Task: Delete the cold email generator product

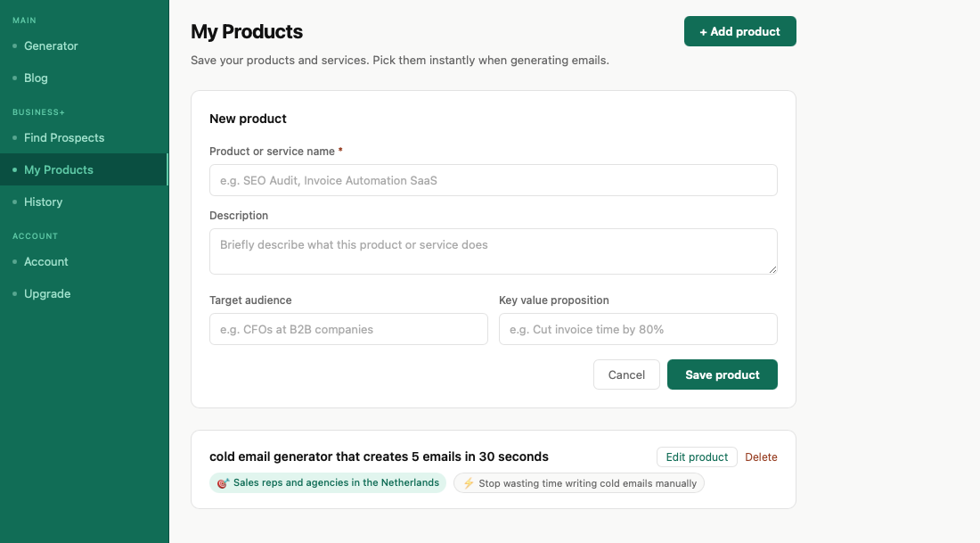Action: [x=761, y=457]
